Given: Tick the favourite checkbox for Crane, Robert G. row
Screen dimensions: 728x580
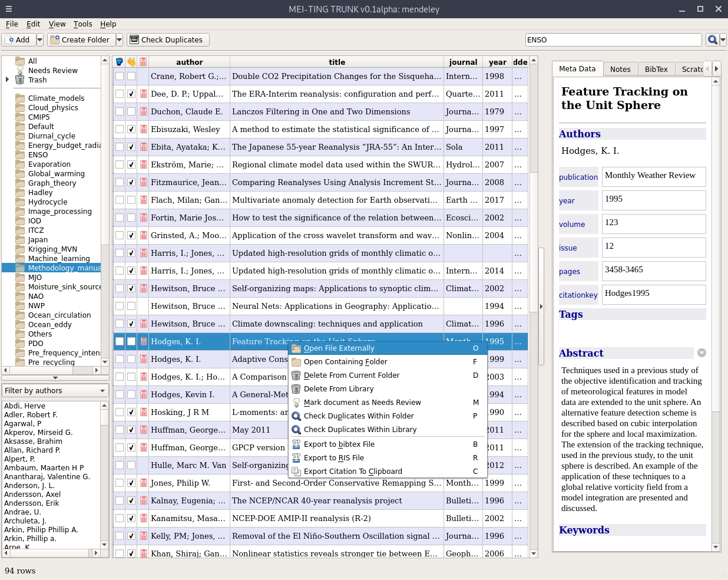Looking at the screenshot, I should (x=120, y=76).
